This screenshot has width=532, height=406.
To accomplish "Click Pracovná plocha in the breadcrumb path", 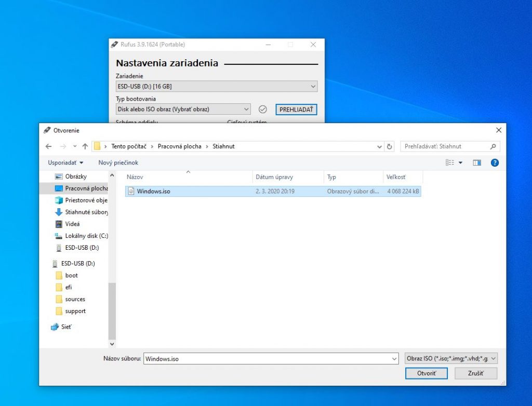I will point(179,146).
